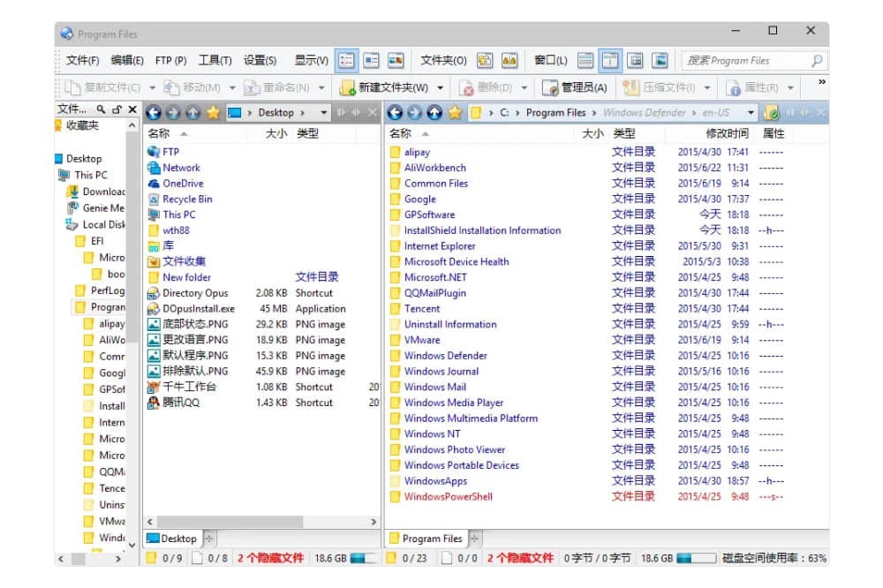The width and height of the screenshot is (883, 588).
Task: Open the FTP (P) menu
Action: [x=170, y=60]
